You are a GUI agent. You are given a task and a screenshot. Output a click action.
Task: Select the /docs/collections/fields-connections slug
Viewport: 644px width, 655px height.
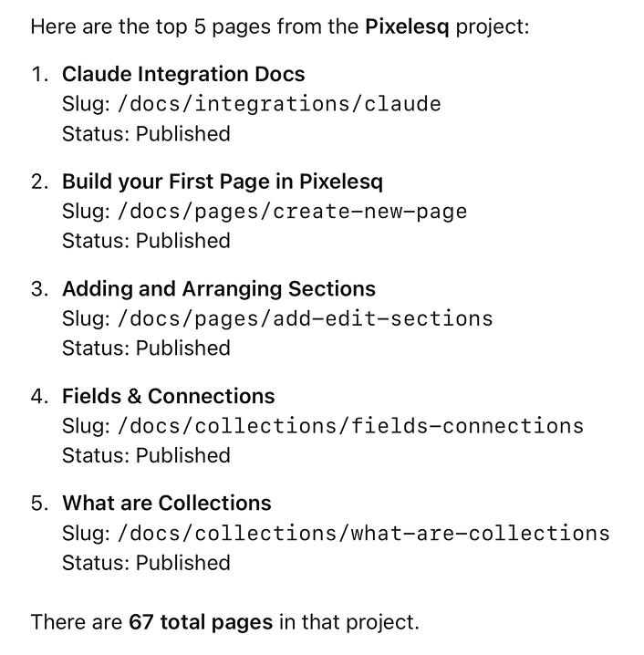coord(351,425)
